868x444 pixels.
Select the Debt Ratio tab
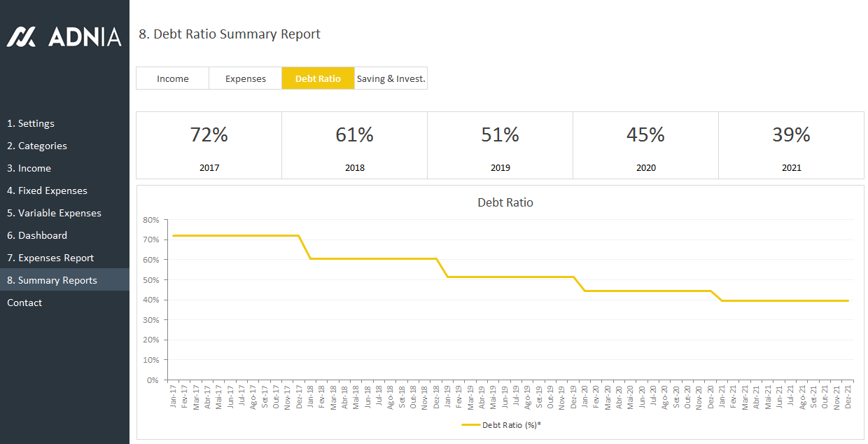tap(318, 78)
